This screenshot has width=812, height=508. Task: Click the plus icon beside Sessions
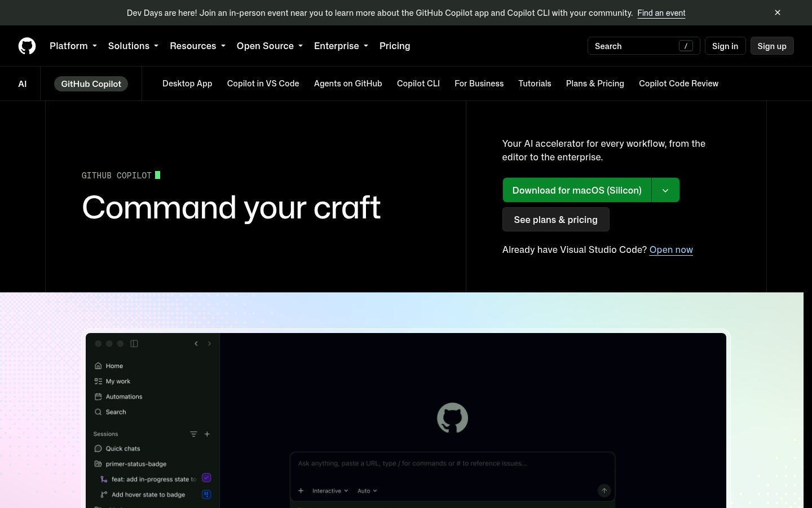tap(207, 434)
